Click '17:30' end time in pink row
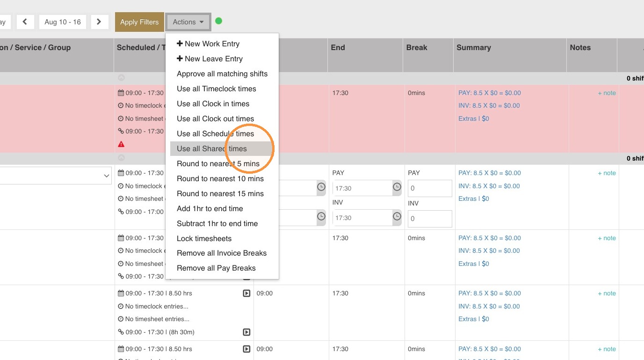 pos(340,93)
